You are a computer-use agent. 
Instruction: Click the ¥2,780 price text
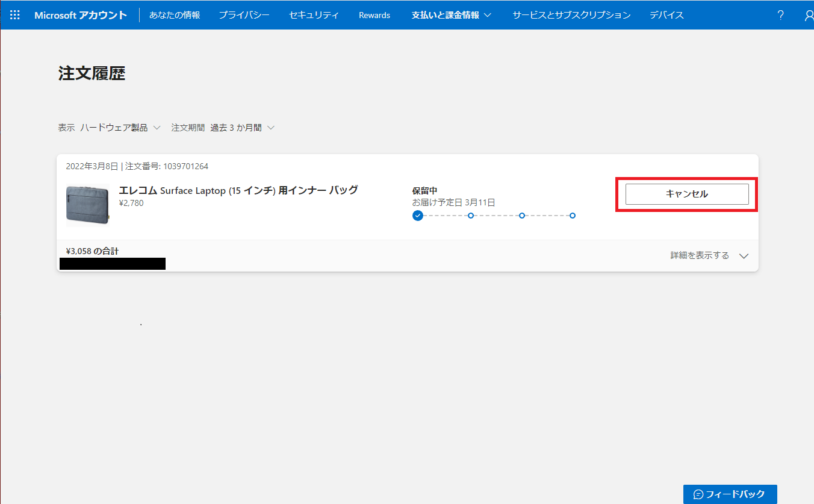point(131,203)
